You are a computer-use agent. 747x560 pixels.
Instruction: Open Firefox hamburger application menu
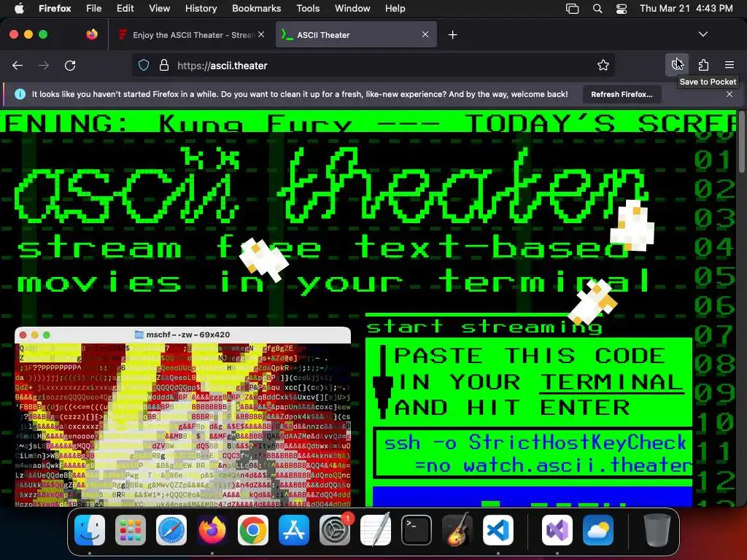tap(729, 65)
